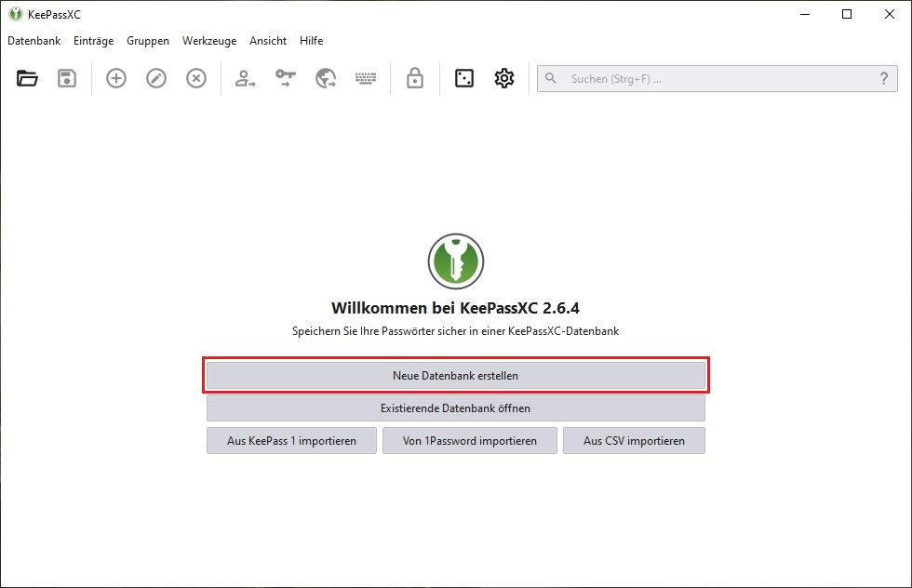Open the Datenbank menu
Viewport: 912px width, 588px height.
(x=34, y=41)
